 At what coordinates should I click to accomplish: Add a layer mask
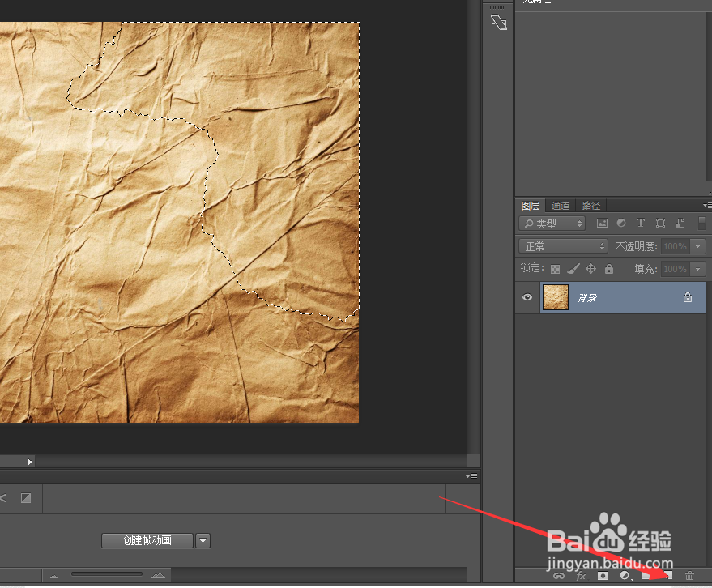(x=603, y=576)
